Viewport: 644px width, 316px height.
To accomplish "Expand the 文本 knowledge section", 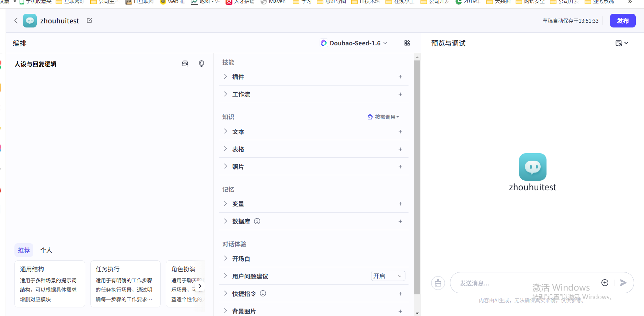I will tap(225, 131).
